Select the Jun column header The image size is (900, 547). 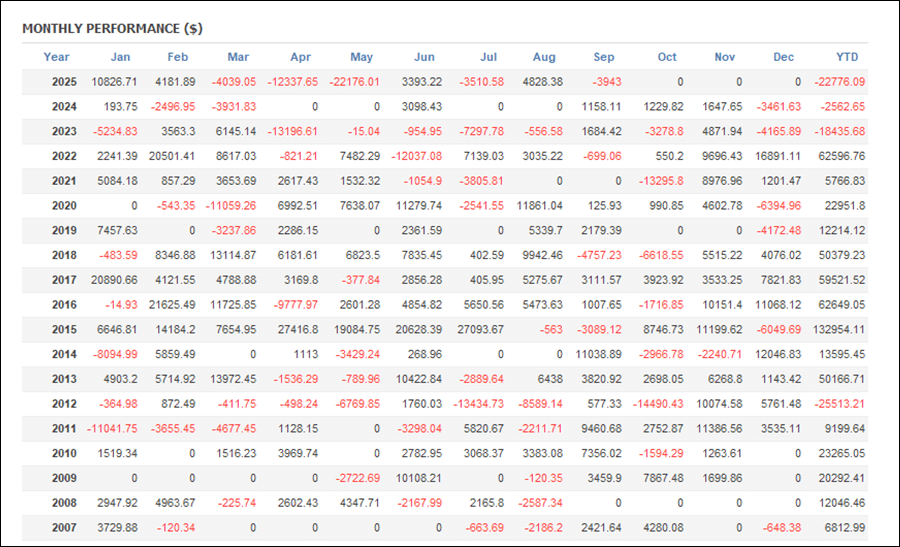coord(423,57)
